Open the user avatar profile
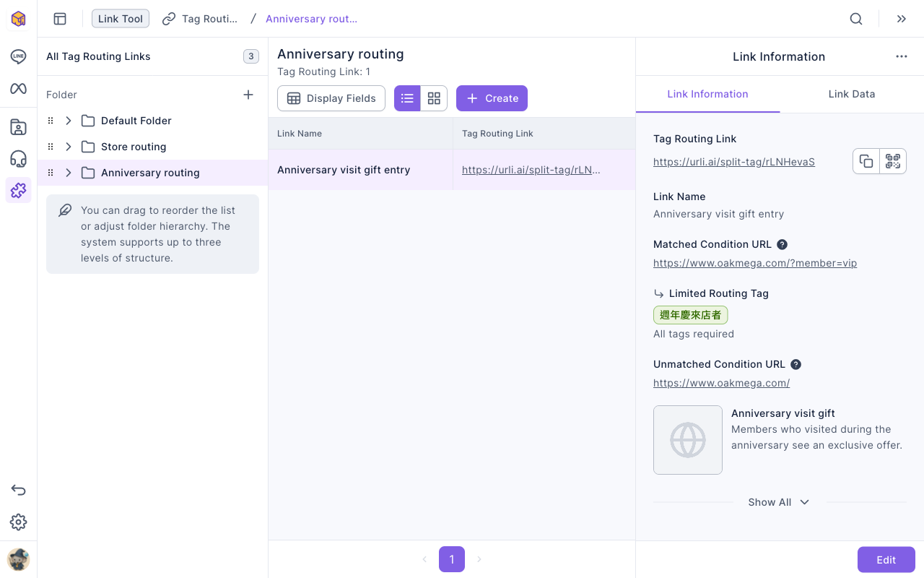The height and width of the screenshot is (578, 924). (x=18, y=559)
